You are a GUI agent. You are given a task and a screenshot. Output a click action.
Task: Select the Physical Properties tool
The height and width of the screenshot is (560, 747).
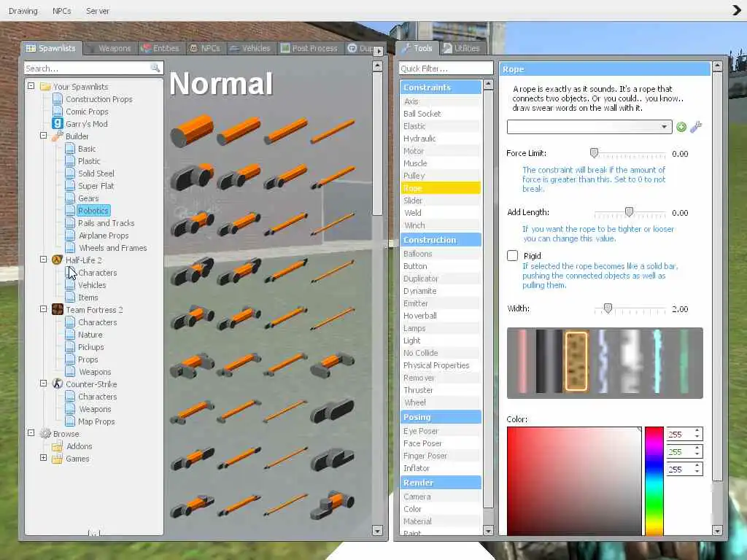click(x=441, y=365)
